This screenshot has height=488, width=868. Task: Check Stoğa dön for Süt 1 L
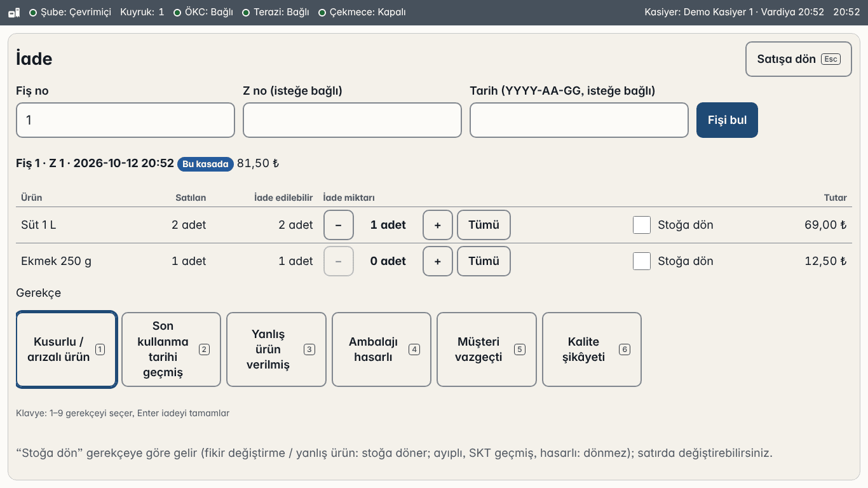click(642, 225)
